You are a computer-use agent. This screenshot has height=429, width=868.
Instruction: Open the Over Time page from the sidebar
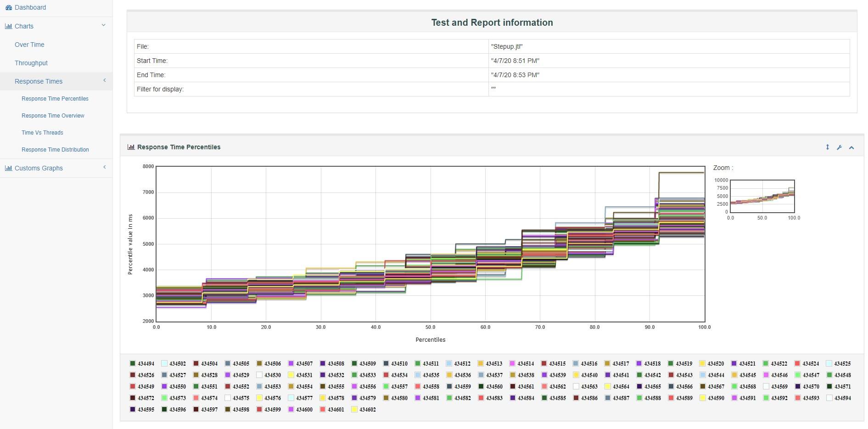click(x=29, y=45)
